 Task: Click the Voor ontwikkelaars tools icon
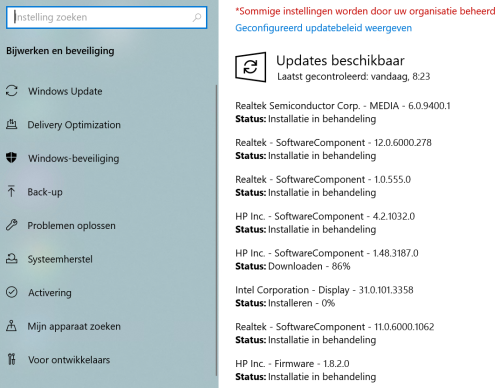coord(12,359)
